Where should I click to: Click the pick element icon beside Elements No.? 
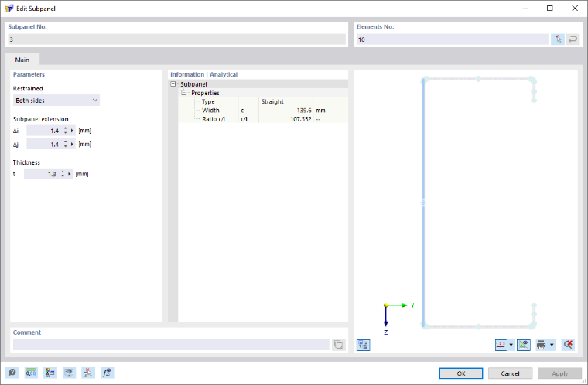(x=558, y=39)
